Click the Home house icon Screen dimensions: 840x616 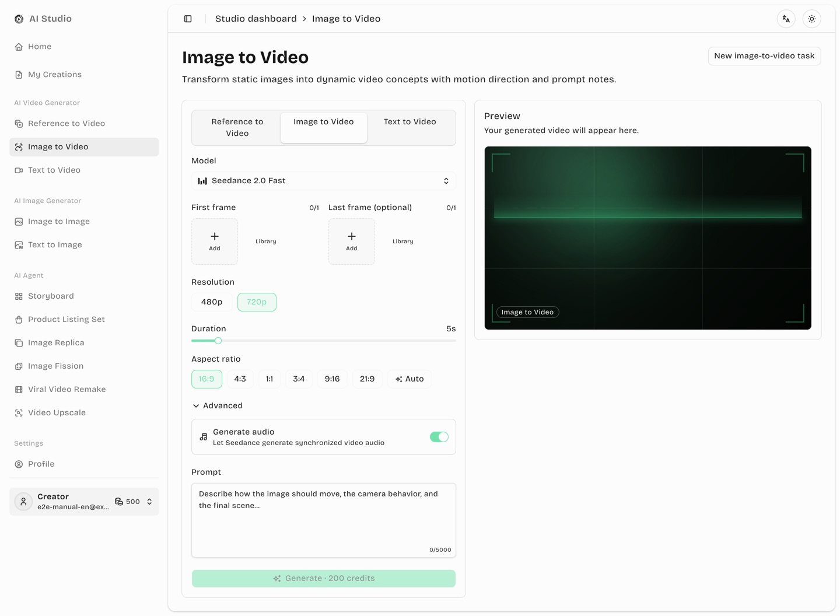coord(19,47)
